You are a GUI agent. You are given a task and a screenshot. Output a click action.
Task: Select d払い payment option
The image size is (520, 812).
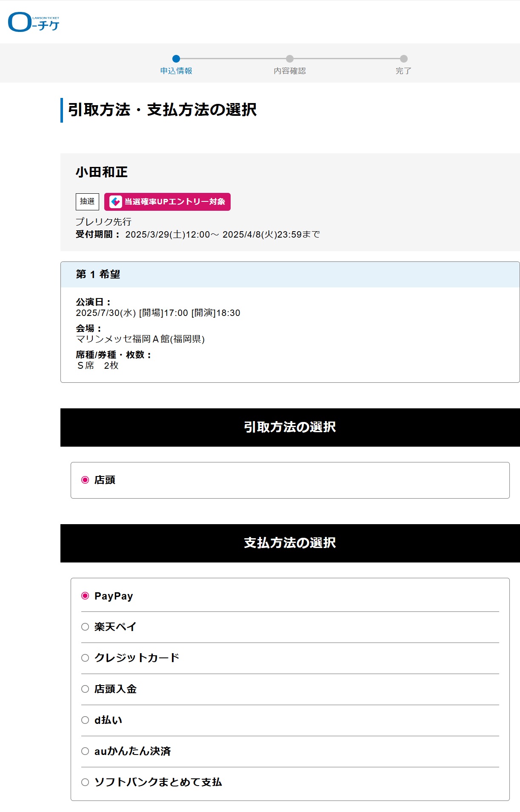[85, 720]
